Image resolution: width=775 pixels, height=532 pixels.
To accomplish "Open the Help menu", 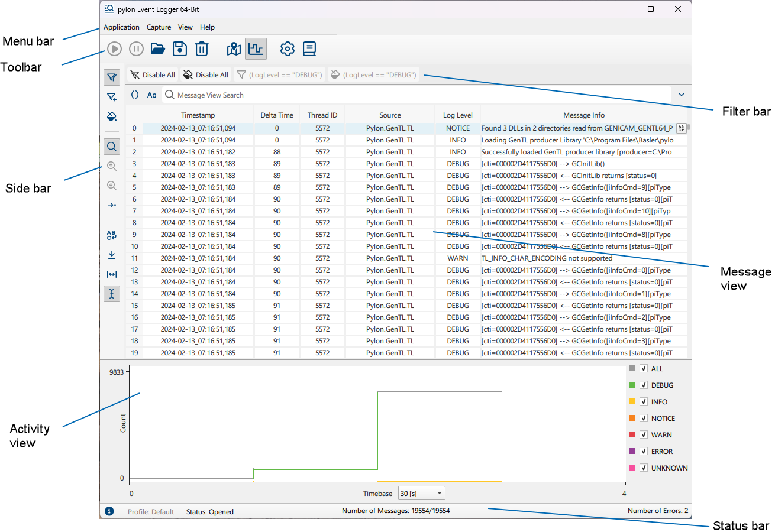I will [x=207, y=27].
